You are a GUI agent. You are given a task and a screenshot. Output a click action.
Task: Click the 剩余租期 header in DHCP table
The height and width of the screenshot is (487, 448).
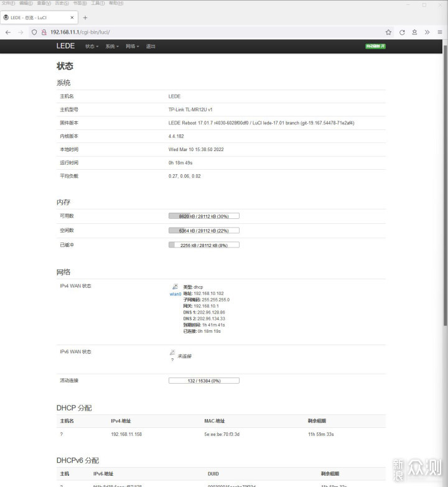pyautogui.click(x=317, y=421)
